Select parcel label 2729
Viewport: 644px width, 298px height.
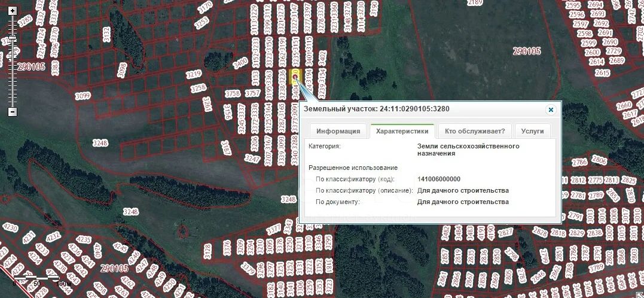pos(614,51)
